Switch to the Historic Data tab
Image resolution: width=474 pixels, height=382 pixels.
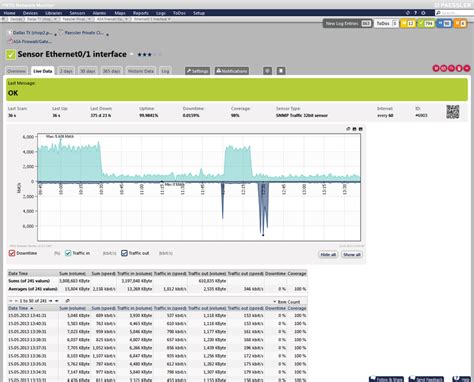141,71
